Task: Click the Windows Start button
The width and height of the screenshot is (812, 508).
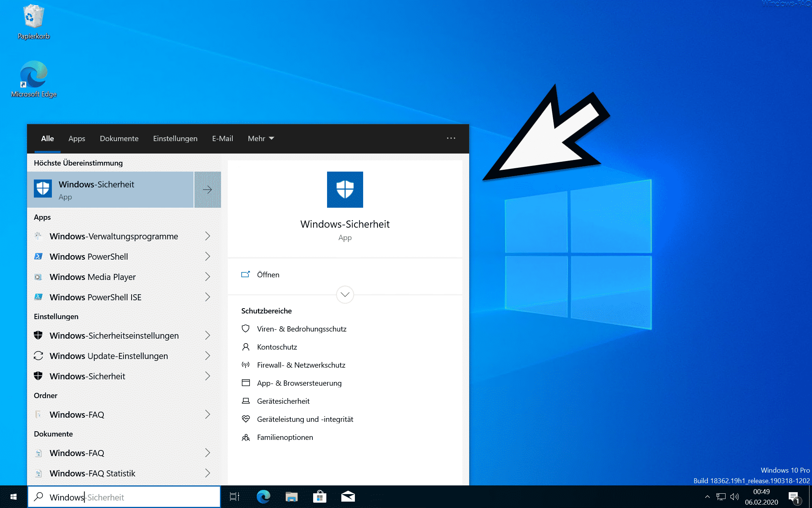Action: (x=14, y=497)
